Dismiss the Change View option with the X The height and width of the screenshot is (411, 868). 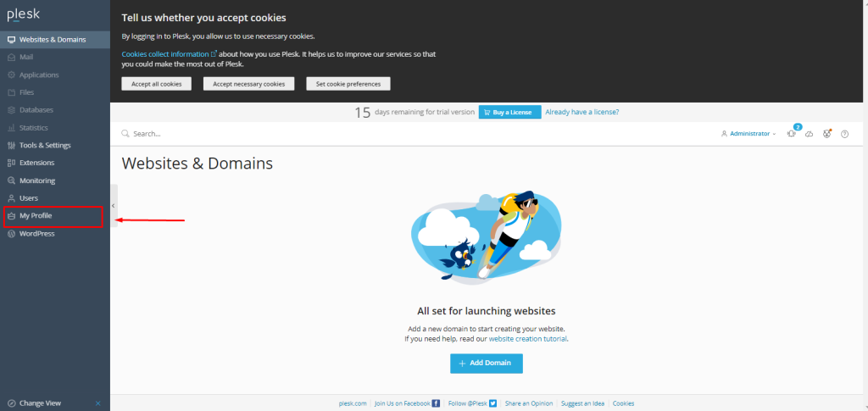[x=98, y=403]
